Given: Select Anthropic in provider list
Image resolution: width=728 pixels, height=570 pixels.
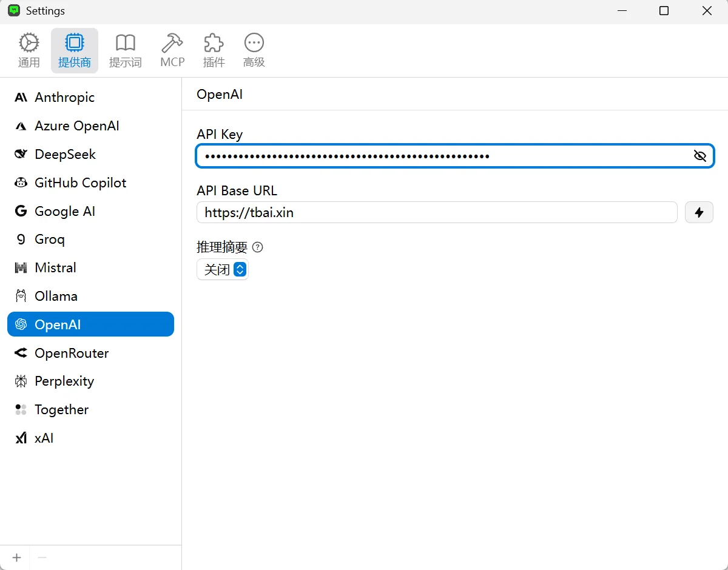Looking at the screenshot, I should click(64, 98).
